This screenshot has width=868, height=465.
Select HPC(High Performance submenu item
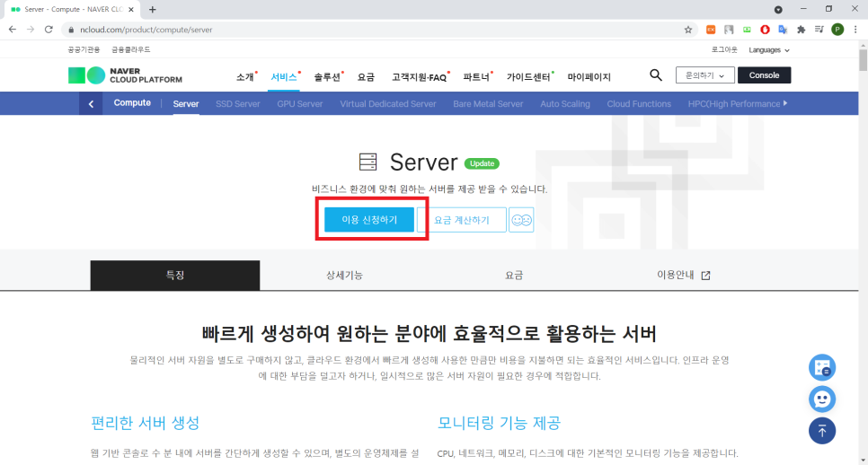point(734,104)
